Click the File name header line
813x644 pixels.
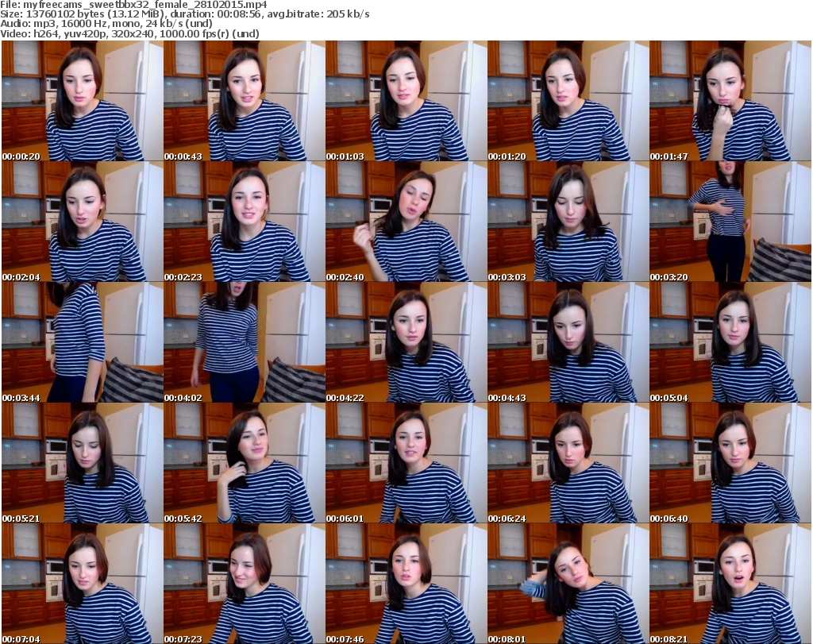[x=133, y=5]
